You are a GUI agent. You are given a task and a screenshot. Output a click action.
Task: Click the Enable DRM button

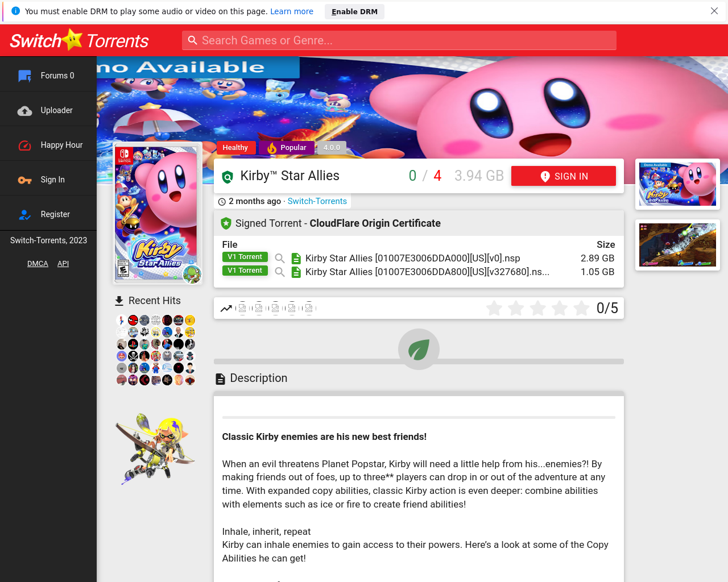click(354, 11)
